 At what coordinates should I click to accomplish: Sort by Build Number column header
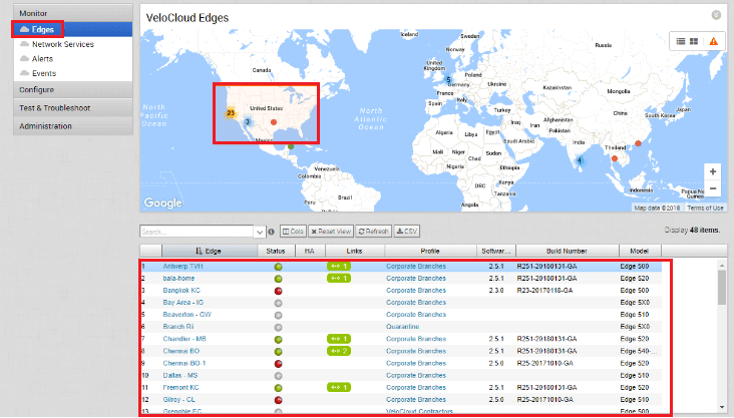566,251
